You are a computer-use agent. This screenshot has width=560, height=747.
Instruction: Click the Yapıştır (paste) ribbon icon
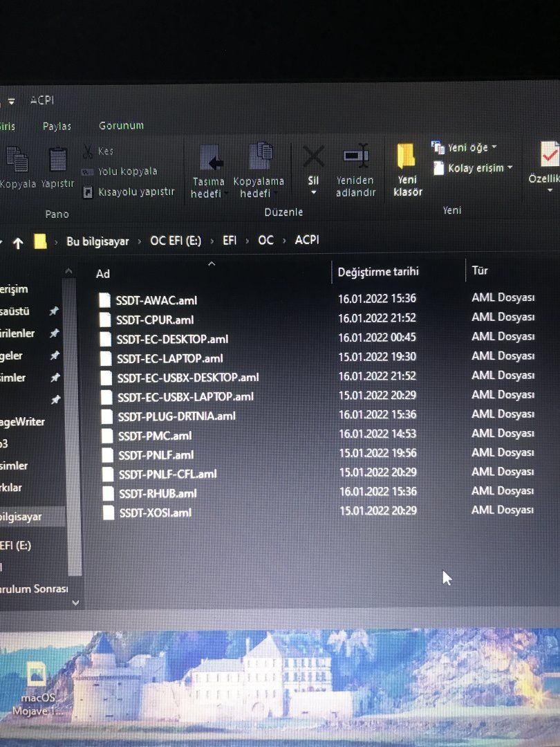(57, 160)
